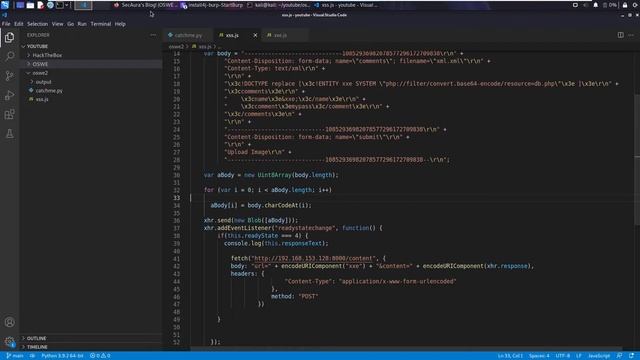Open the Accounts menu icon
Screen dimensions: 640x360
9,322
